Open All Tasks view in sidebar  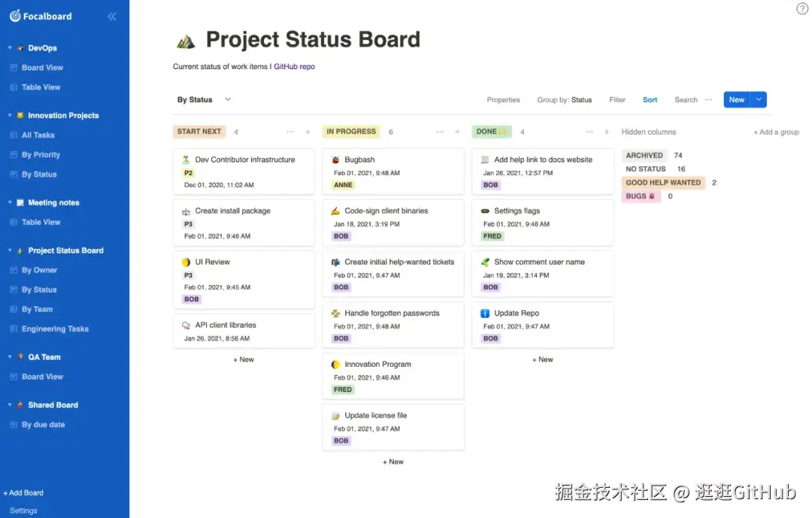(x=38, y=135)
